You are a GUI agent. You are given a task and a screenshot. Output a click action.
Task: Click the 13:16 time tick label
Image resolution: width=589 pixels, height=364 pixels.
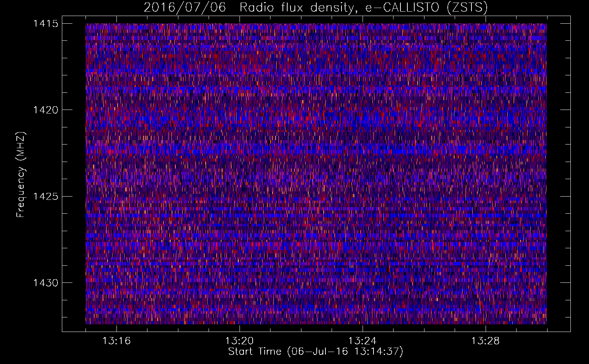pyautogui.click(x=116, y=341)
